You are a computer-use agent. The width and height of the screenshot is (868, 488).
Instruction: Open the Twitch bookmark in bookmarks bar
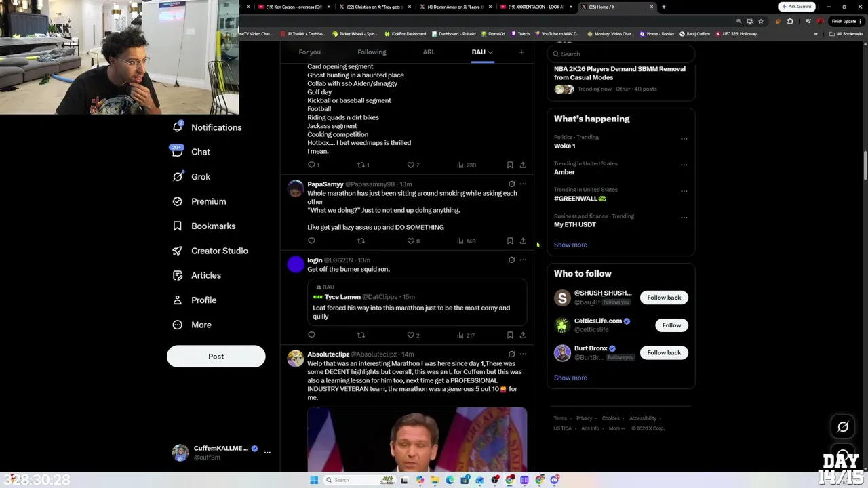pos(520,34)
